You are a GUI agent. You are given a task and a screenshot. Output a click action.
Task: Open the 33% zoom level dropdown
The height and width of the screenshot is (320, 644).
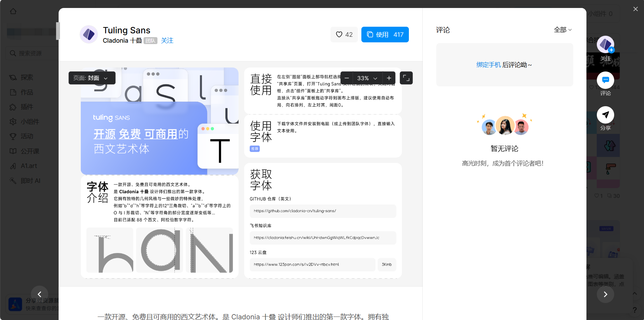pos(368,78)
